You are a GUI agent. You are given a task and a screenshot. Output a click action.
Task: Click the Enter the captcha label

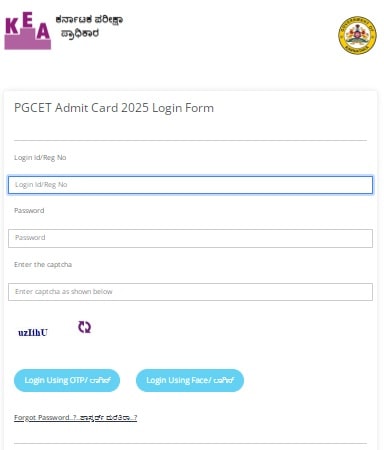tap(43, 265)
